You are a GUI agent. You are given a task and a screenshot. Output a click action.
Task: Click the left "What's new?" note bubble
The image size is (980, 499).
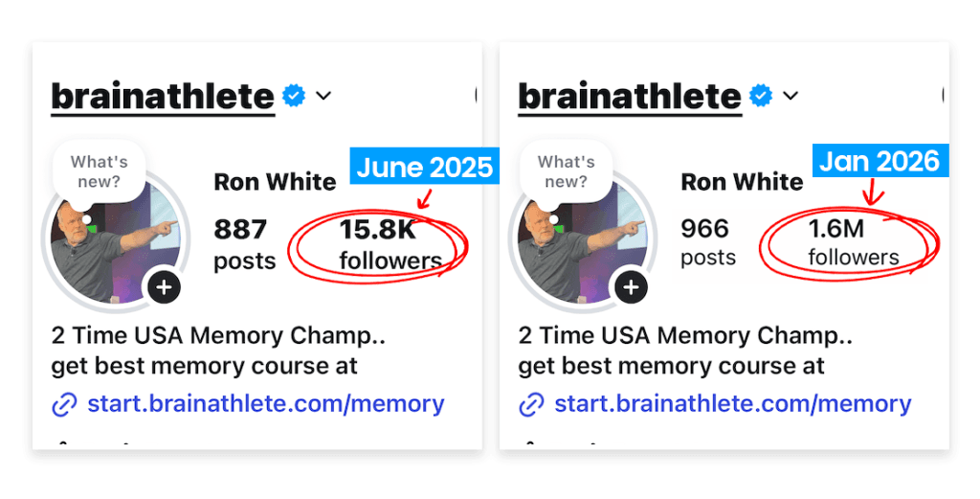[99, 171]
